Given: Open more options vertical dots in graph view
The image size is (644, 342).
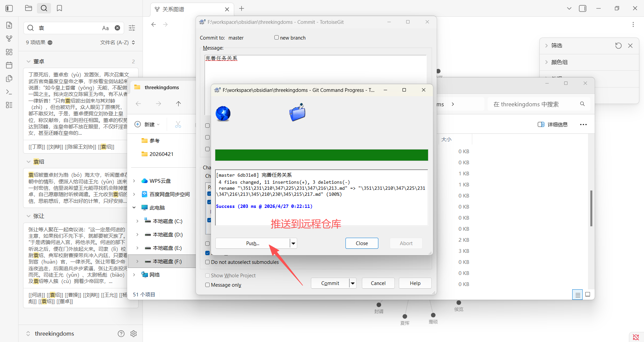Looking at the screenshot, I should tap(633, 24).
